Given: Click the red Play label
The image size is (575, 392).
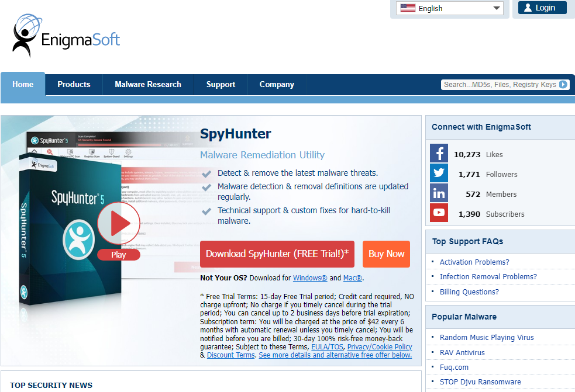Looking at the screenshot, I should [x=119, y=255].
